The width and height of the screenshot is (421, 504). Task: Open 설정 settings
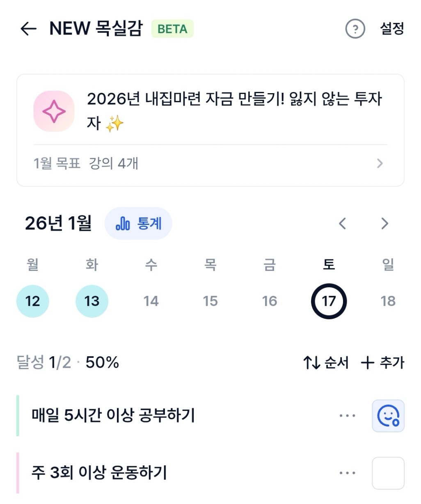pyautogui.click(x=392, y=29)
